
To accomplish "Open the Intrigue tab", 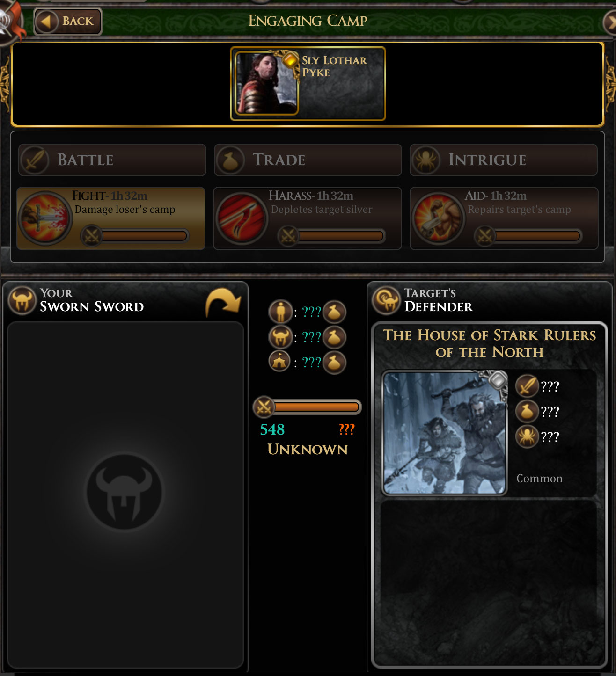I will tap(504, 160).
